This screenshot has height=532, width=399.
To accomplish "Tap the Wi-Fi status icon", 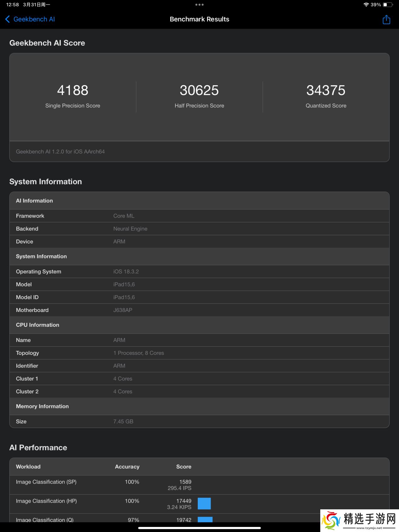I will point(366,5).
